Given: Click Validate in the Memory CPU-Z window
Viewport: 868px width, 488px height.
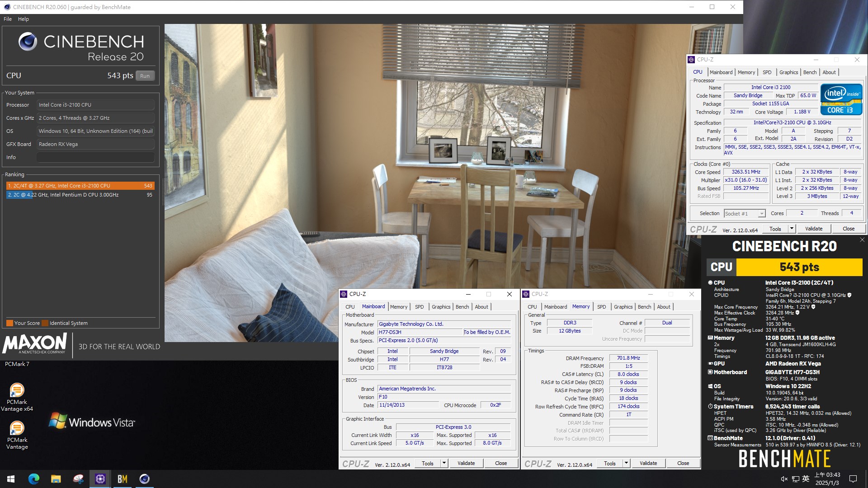Looking at the screenshot, I should pyautogui.click(x=648, y=463).
